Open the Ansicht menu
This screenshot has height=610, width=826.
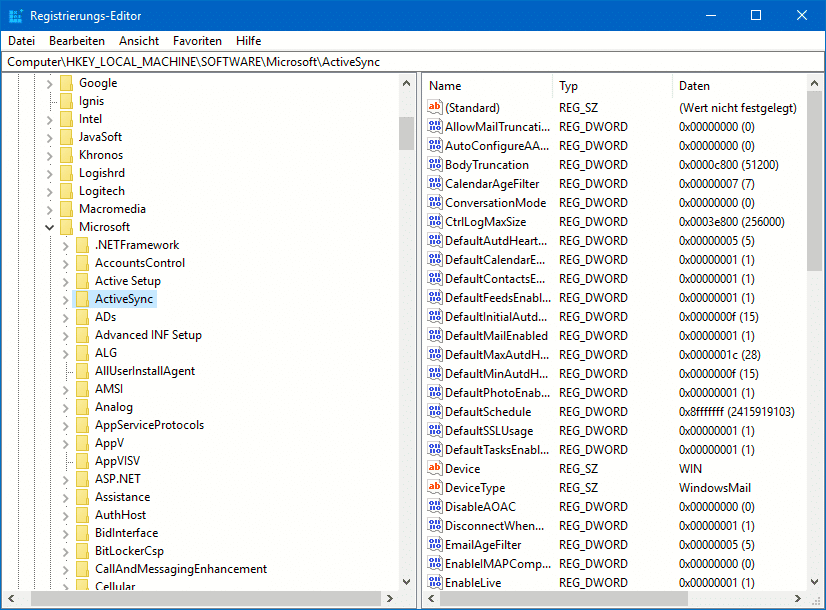click(139, 41)
